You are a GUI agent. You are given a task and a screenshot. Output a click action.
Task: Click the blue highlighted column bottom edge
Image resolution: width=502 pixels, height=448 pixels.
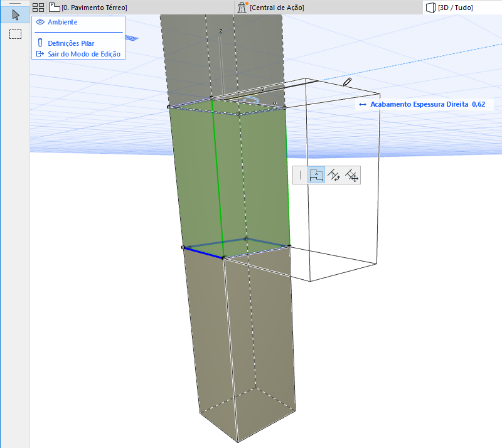[x=203, y=252]
